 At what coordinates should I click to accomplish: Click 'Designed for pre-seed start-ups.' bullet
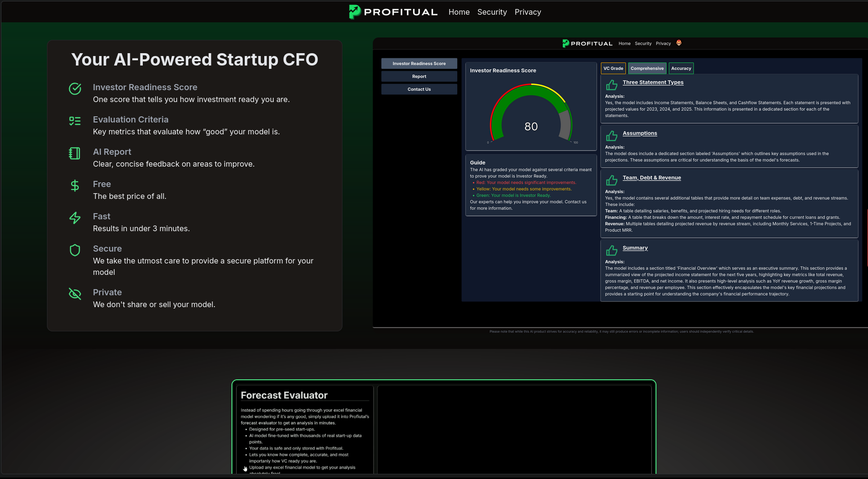point(282,429)
